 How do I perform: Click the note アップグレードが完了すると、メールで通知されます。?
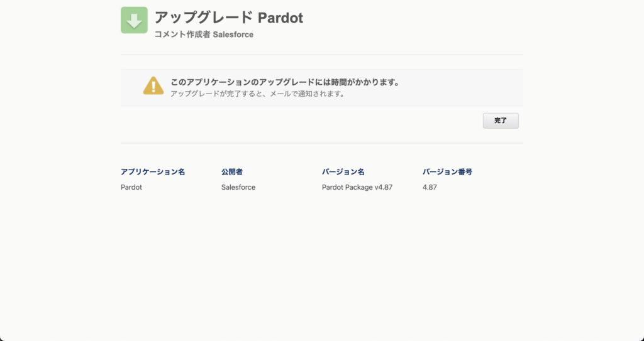click(x=257, y=94)
